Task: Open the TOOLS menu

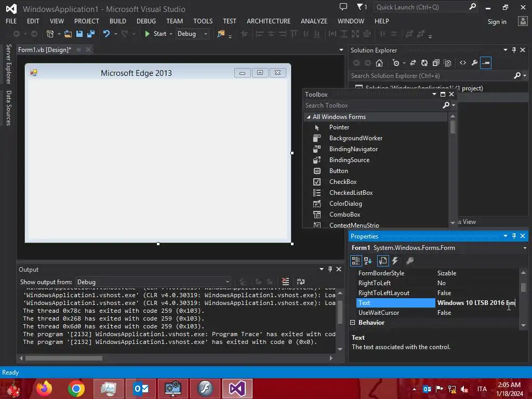Action: [x=203, y=21]
